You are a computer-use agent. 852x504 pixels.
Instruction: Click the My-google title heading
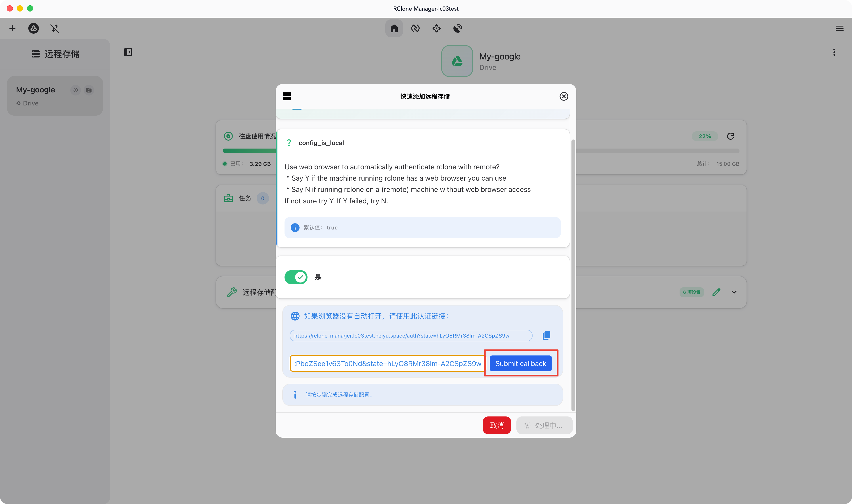500,56
